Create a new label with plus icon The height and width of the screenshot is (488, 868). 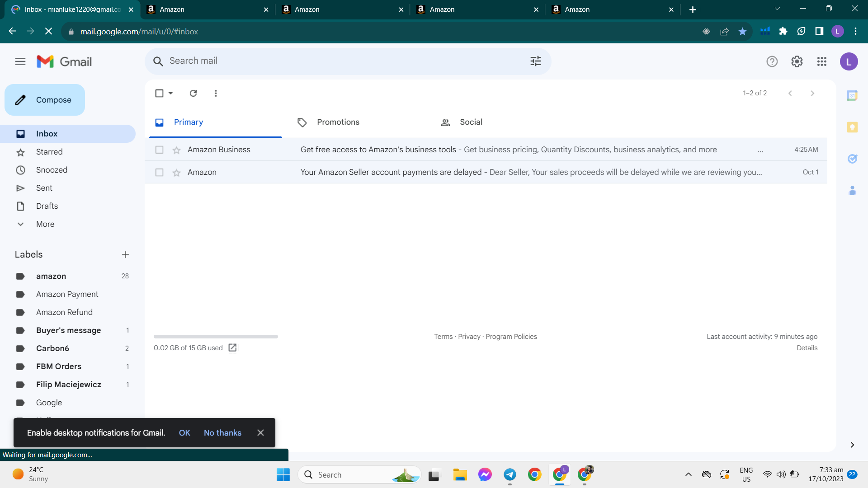click(125, 255)
